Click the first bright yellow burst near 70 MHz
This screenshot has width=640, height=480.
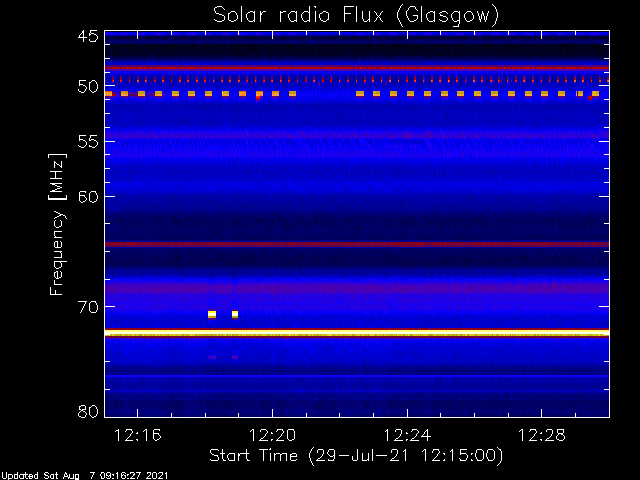(212, 314)
